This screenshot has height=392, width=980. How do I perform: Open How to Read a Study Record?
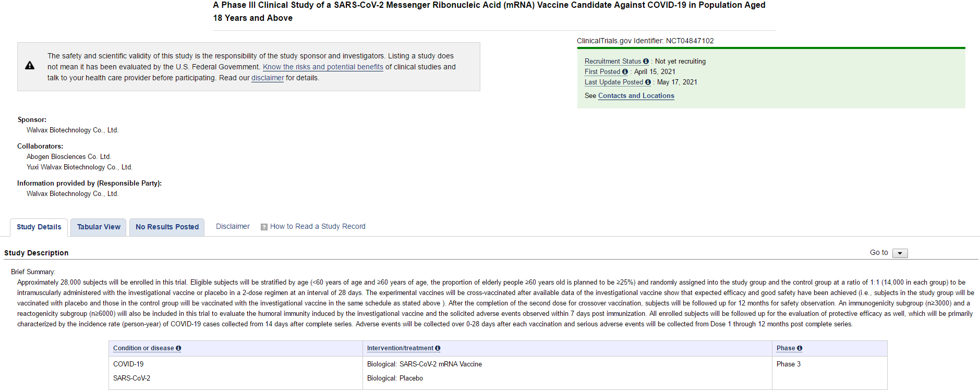318,226
